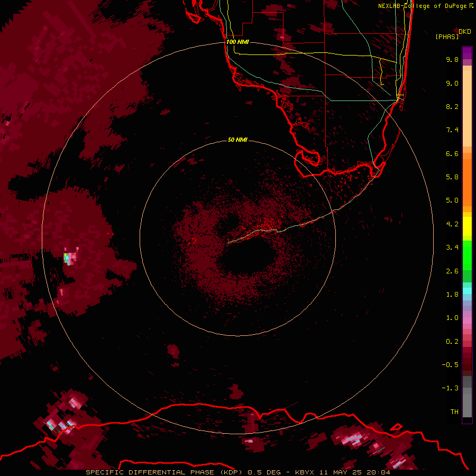
Task: Select the -1.3 value on the scale
Action: point(450,388)
